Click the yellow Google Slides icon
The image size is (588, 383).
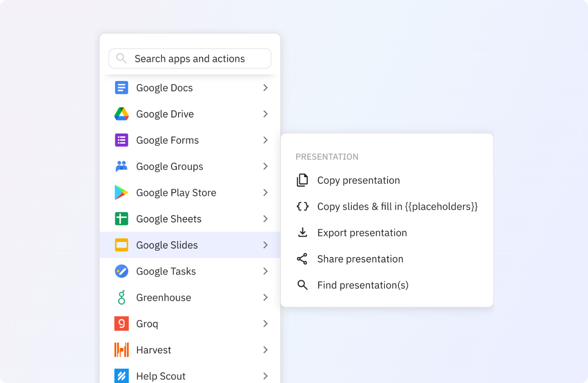121,245
